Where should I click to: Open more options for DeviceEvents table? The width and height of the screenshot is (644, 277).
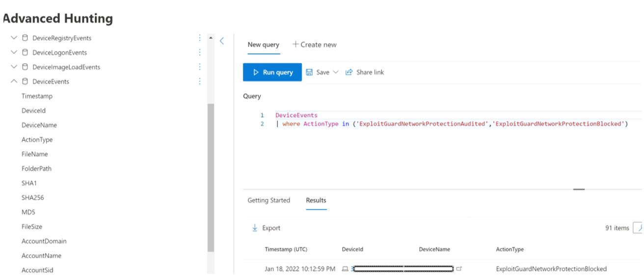[200, 81]
